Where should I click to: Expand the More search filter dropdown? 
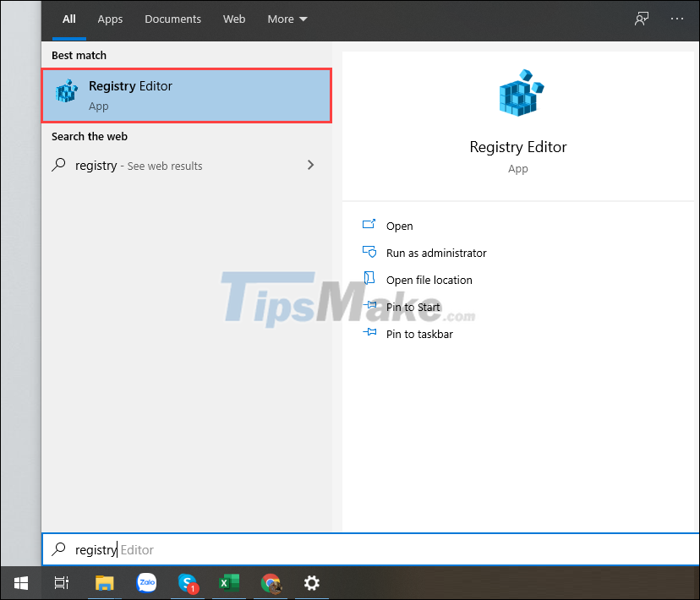(x=287, y=18)
